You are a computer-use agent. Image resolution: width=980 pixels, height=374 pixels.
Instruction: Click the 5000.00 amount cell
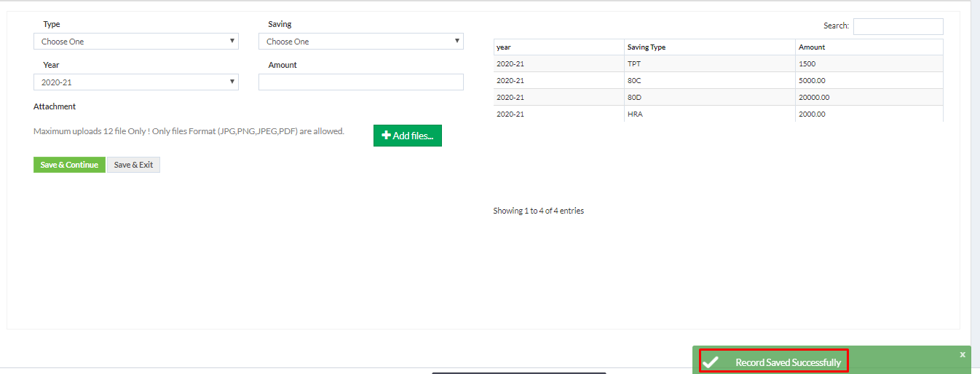pos(869,81)
